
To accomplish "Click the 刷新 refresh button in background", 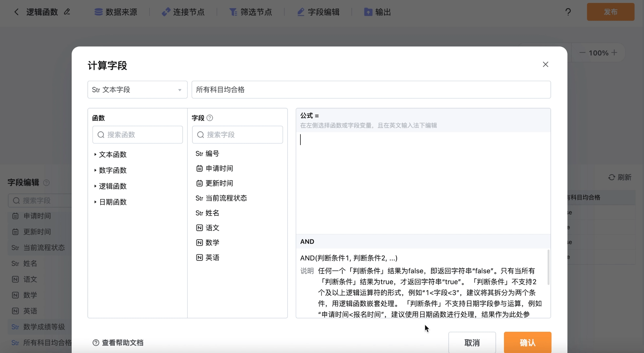I will point(620,177).
